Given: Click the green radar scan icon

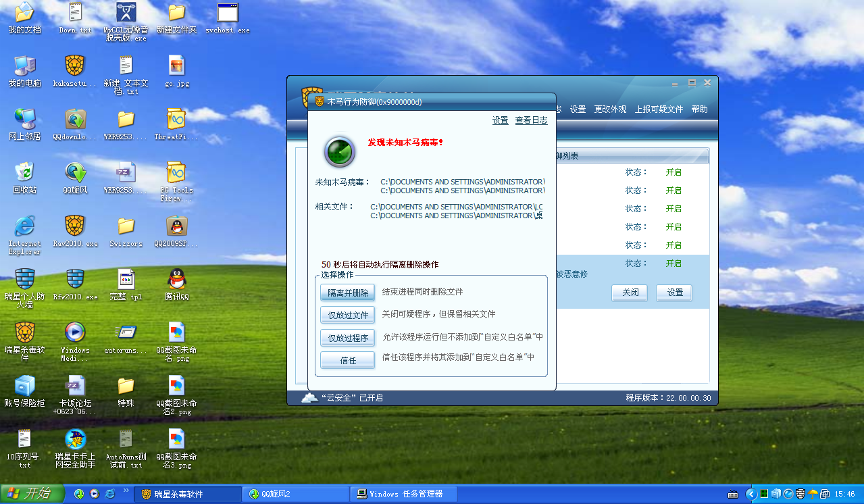Looking at the screenshot, I should pyautogui.click(x=340, y=152).
